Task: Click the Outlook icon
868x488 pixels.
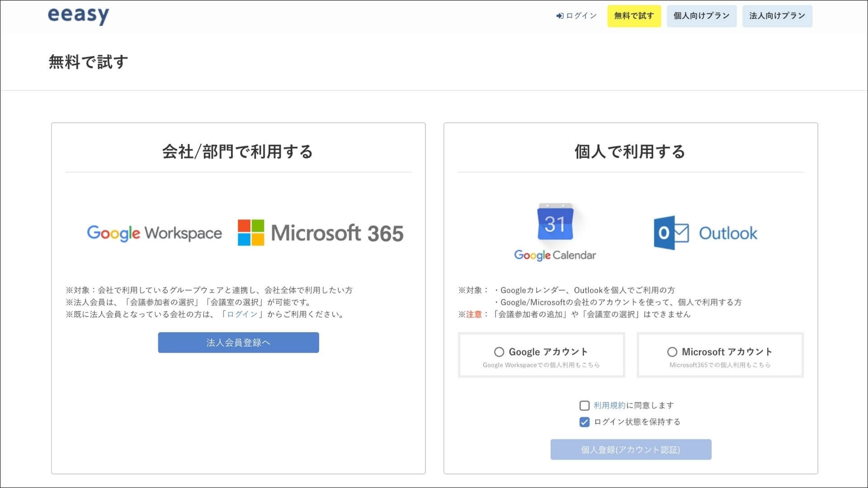Action: click(705, 233)
